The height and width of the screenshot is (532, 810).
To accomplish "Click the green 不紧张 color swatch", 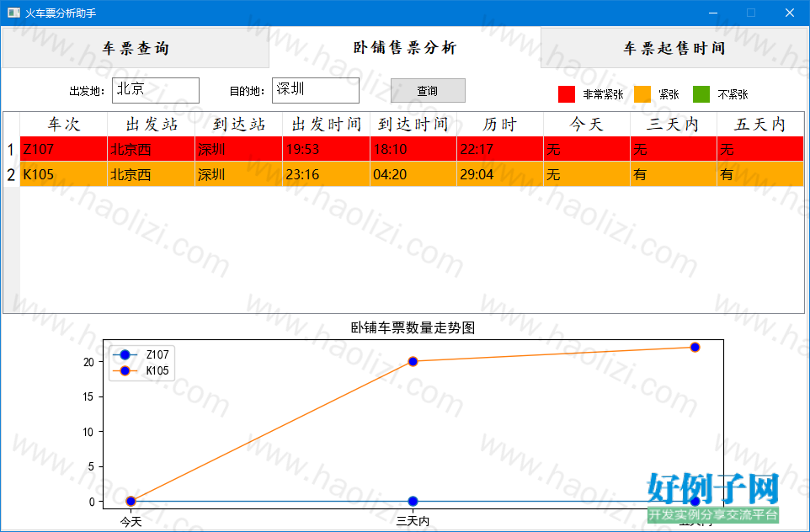I will click(701, 94).
